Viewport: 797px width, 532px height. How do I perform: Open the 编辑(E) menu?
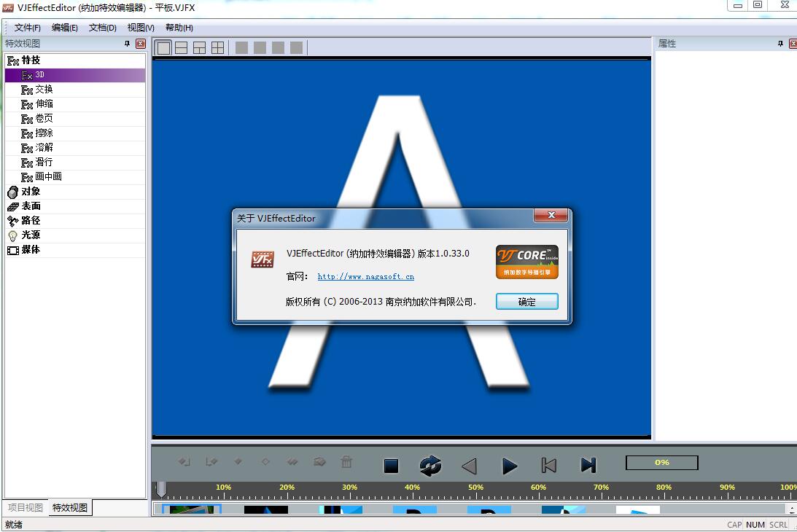[65, 28]
